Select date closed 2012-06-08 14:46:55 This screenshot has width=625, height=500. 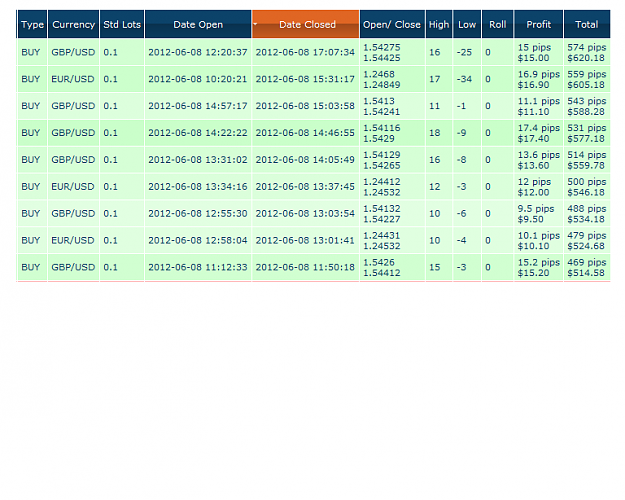point(305,133)
